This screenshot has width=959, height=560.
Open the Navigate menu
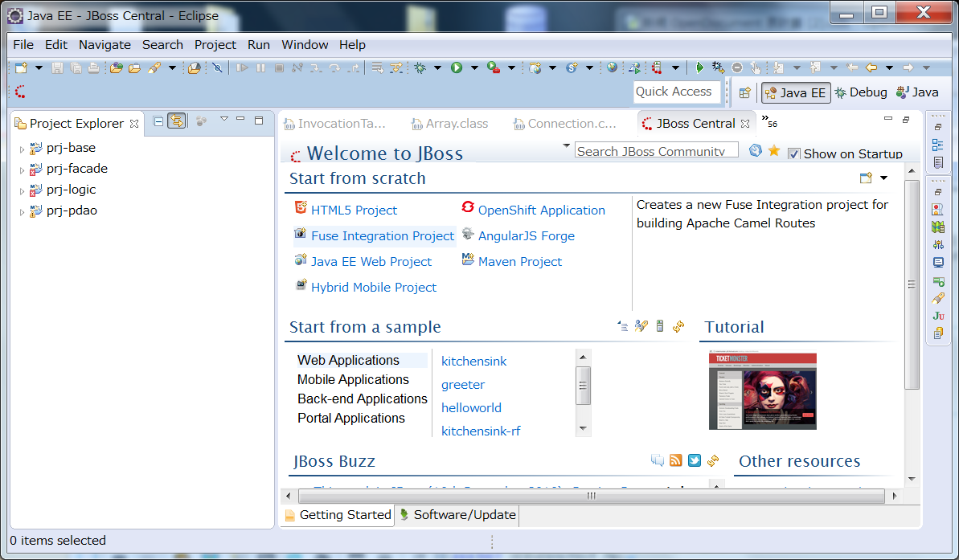105,45
